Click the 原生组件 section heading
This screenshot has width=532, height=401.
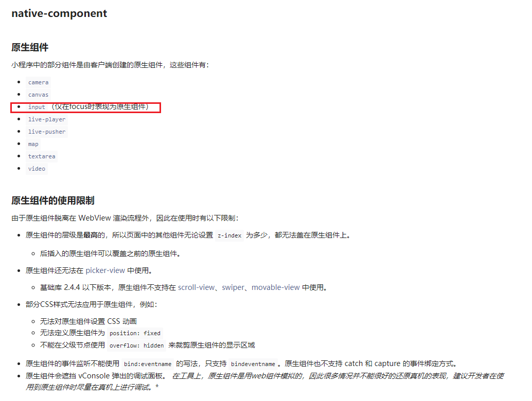click(30, 47)
